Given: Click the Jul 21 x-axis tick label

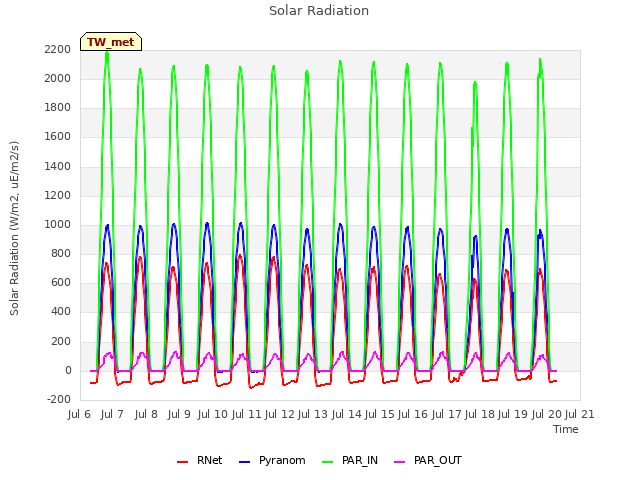Looking at the screenshot, I should click(580, 414).
